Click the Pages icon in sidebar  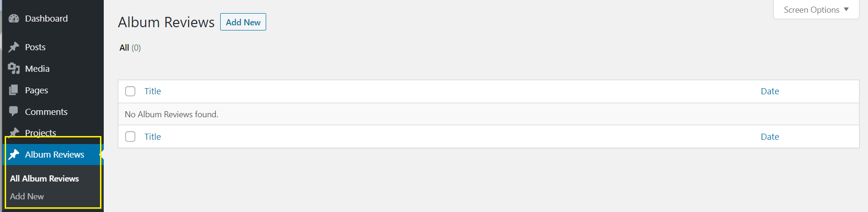pyautogui.click(x=14, y=90)
